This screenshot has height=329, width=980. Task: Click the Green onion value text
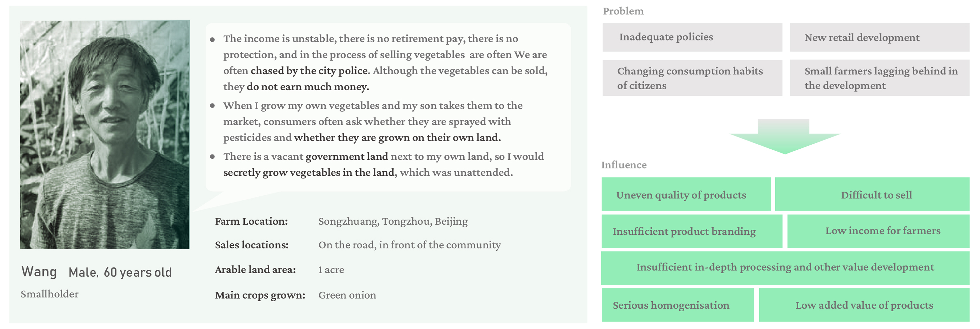347,295
